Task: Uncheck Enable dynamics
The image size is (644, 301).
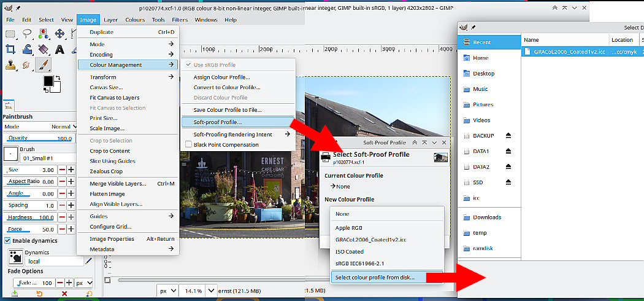Action: 7,241
